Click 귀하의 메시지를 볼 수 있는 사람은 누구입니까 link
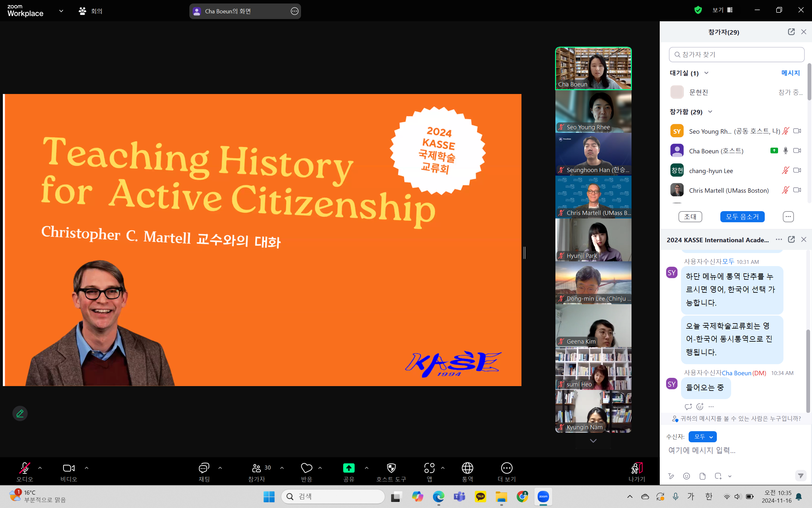The image size is (812, 508). (737, 419)
